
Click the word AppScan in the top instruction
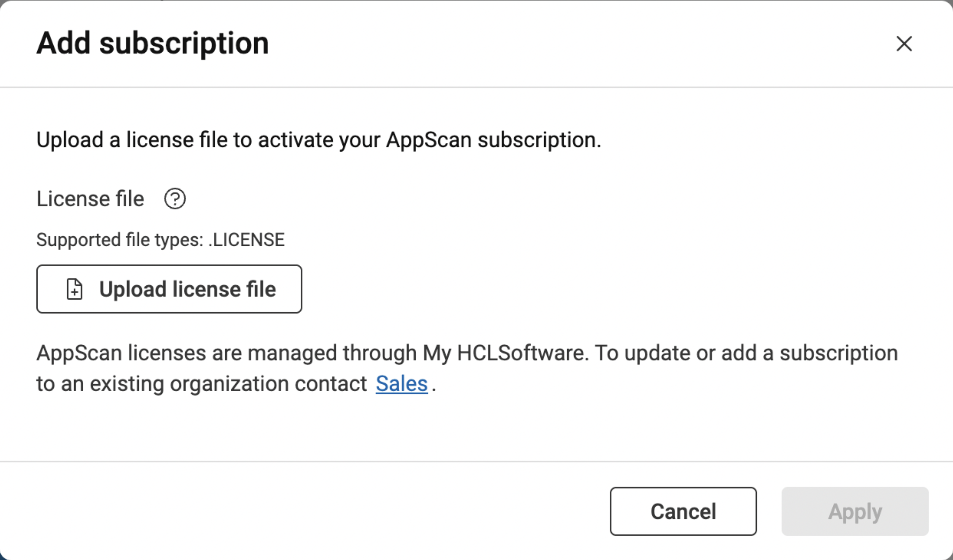(428, 140)
